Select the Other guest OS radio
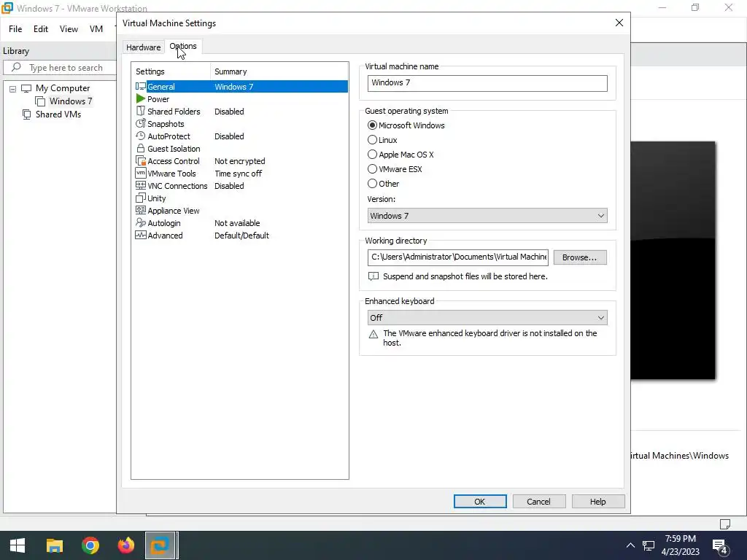 click(x=372, y=183)
